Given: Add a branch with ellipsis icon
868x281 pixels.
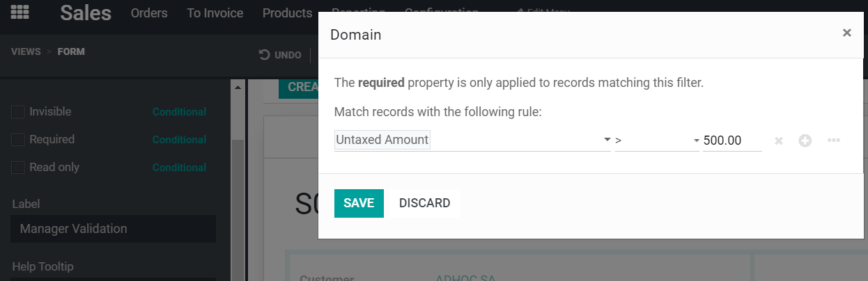Looking at the screenshot, I should [x=833, y=140].
